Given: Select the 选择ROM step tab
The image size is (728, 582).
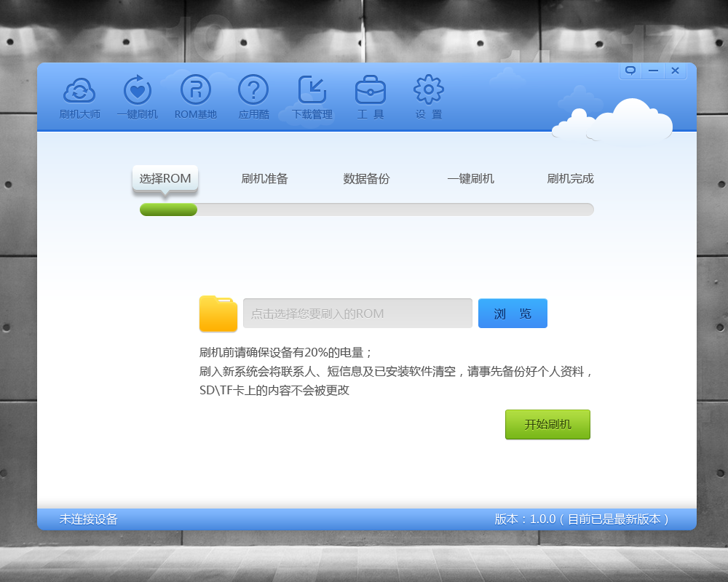Looking at the screenshot, I should (x=165, y=178).
